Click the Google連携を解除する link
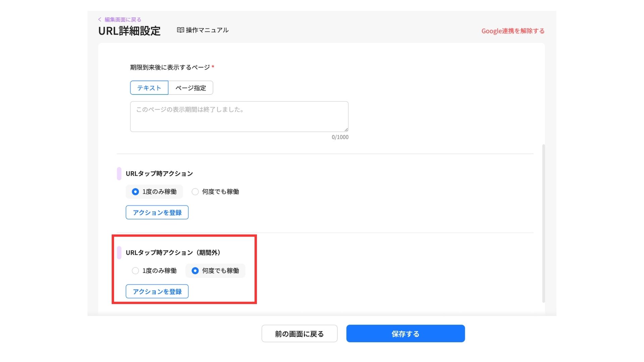The width and height of the screenshot is (644, 362). 513,31
